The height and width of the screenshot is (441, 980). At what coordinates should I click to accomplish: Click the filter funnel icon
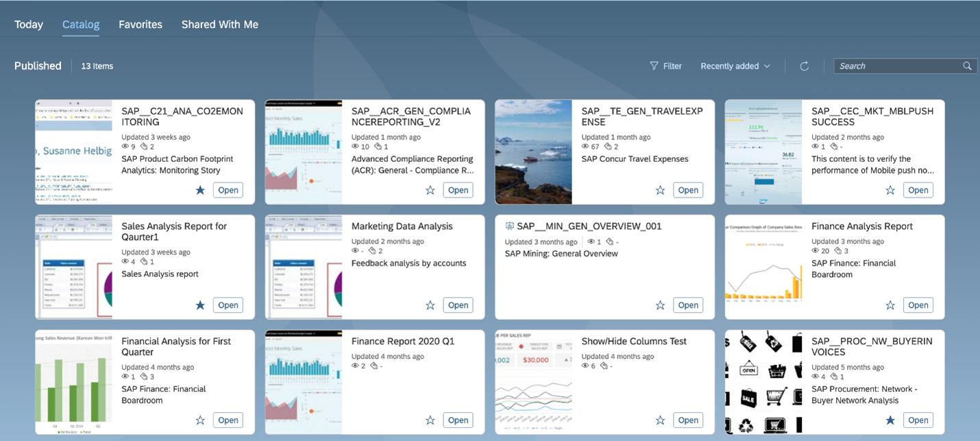654,66
